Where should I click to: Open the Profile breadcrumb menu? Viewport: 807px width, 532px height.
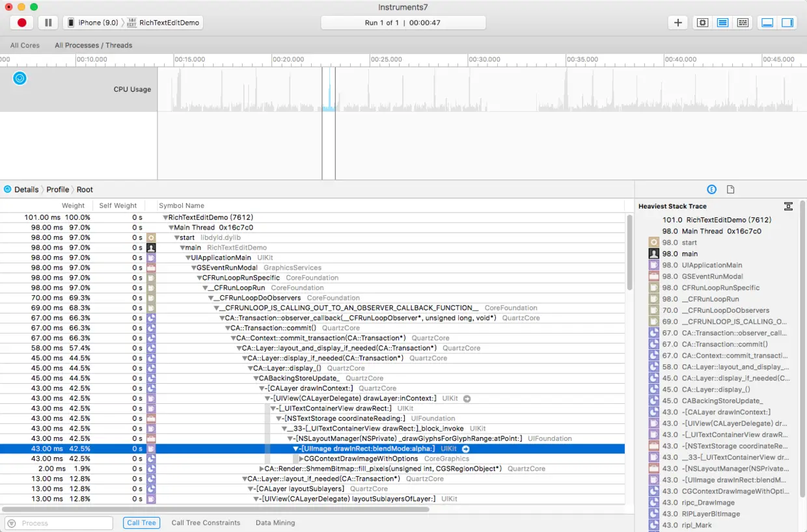[x=57, y=190]
